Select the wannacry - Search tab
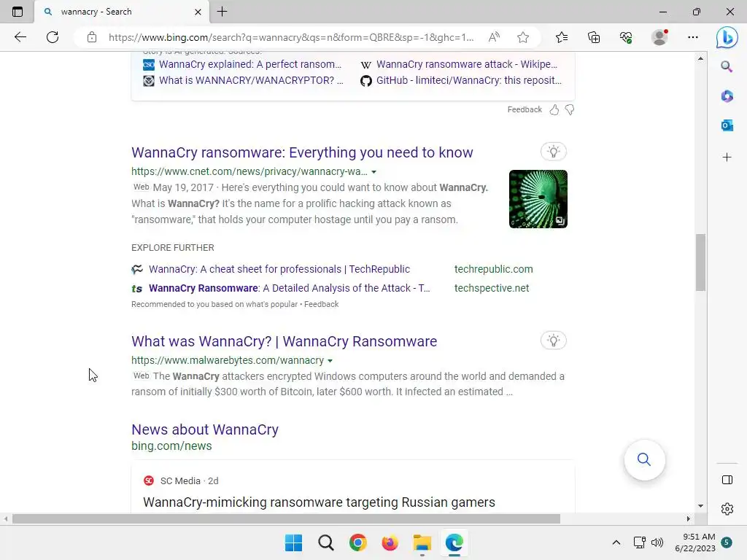The image size is (747, 560). click(x=122, y=12)
